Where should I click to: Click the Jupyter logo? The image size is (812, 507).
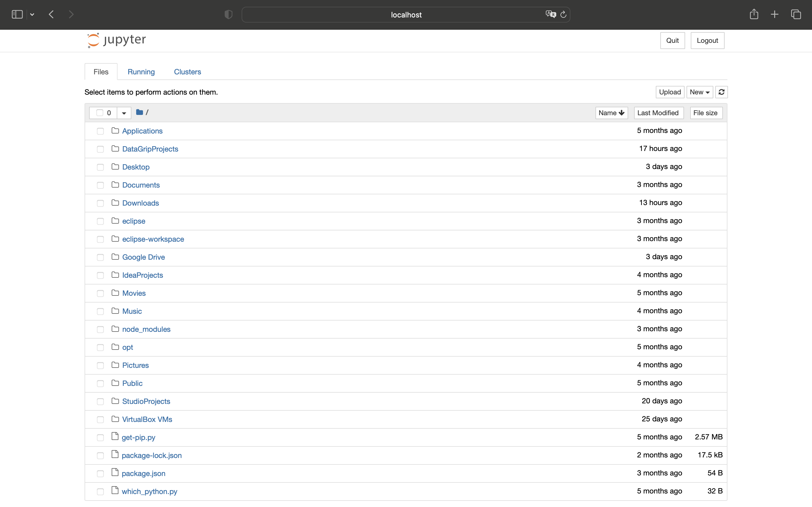[x=116, y=40]
